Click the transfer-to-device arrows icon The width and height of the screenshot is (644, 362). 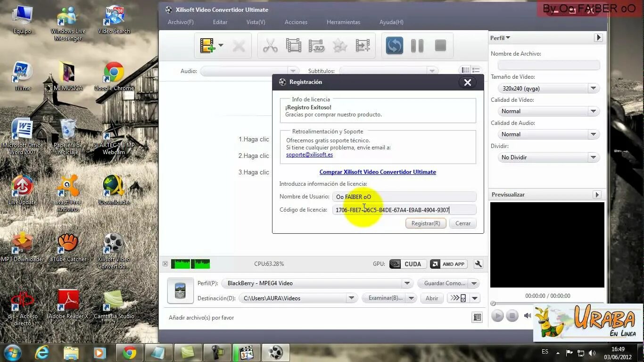(x=459, y=298)
